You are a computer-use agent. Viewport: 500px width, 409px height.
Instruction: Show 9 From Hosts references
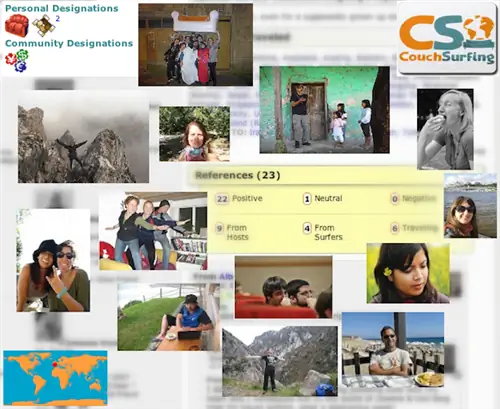(x=232, y=232)
